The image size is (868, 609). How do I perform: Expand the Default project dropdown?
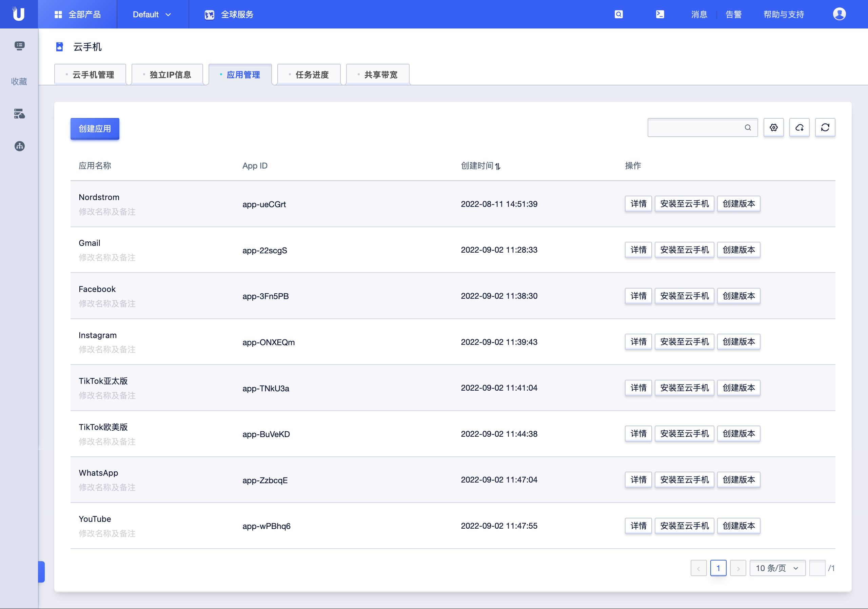[x=152, y=14]
